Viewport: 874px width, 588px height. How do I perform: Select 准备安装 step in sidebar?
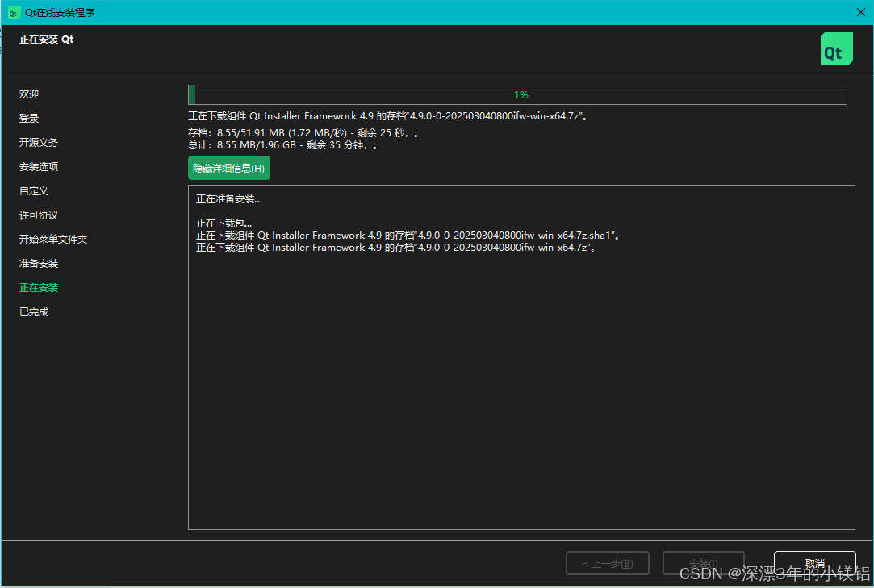[39, 264]
